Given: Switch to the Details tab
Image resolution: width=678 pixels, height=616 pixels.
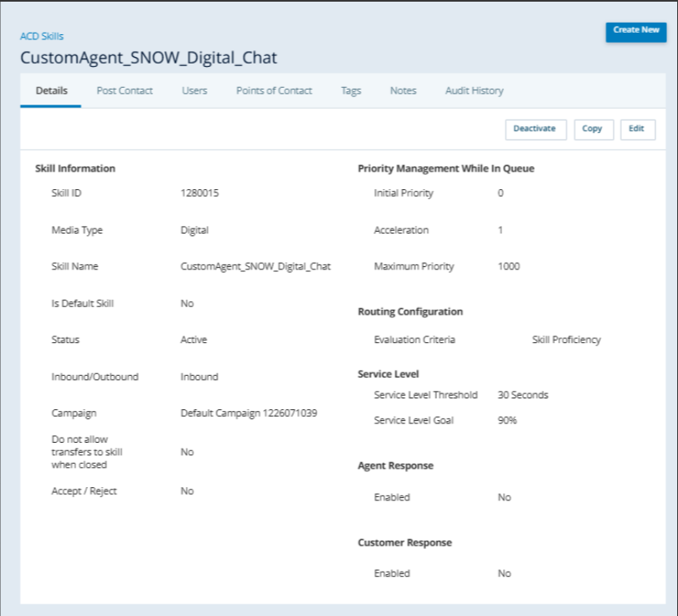Looking at the screenshot, I should coord(51,90).
